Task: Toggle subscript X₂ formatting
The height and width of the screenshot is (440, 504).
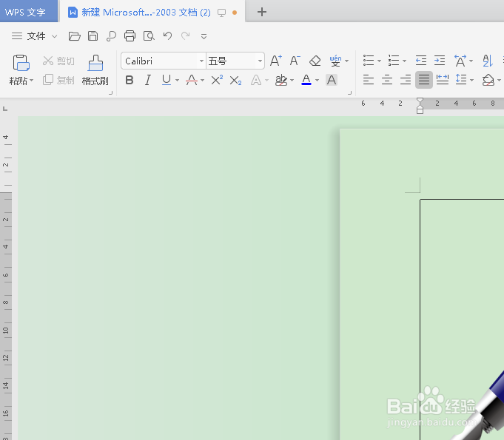Action: click(235, 81)
